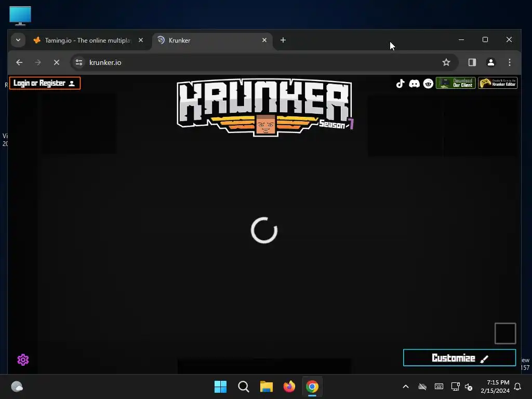
Task: Open the network display tray icon
Action: click(455, 387)
